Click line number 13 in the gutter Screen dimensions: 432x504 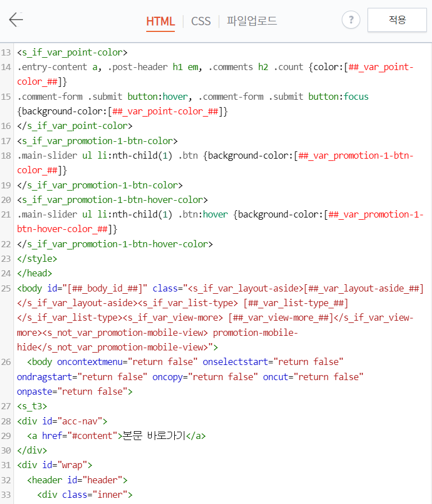[x=6, y=52]
